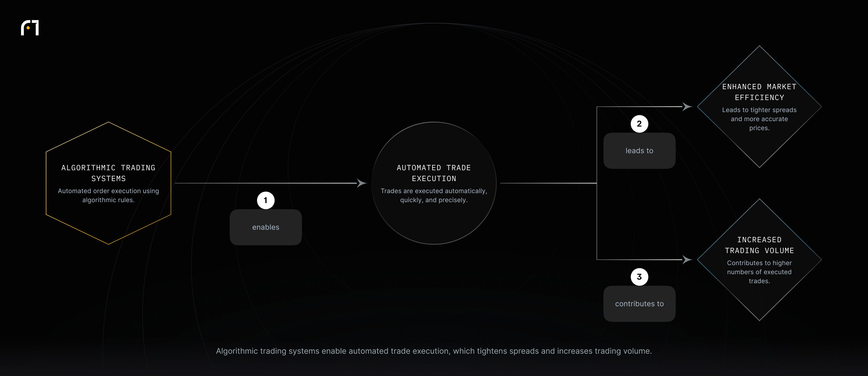This screenshot has height=376, width=868.
Task: Select the Increased Trading Volume diamond node
Action: [x=759, y=260]
